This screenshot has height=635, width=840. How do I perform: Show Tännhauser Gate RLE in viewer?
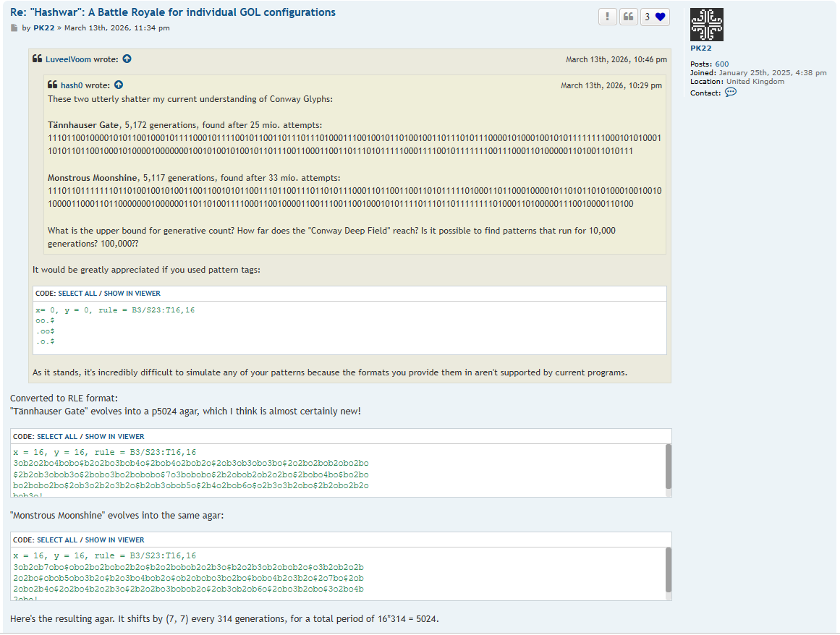114,436
